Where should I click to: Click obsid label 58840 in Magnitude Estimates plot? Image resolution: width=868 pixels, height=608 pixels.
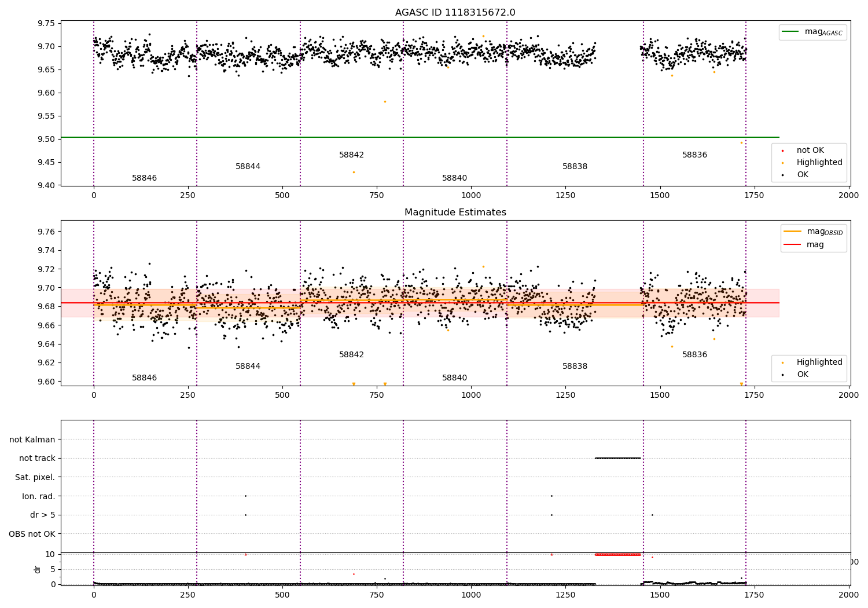[455, 378]
